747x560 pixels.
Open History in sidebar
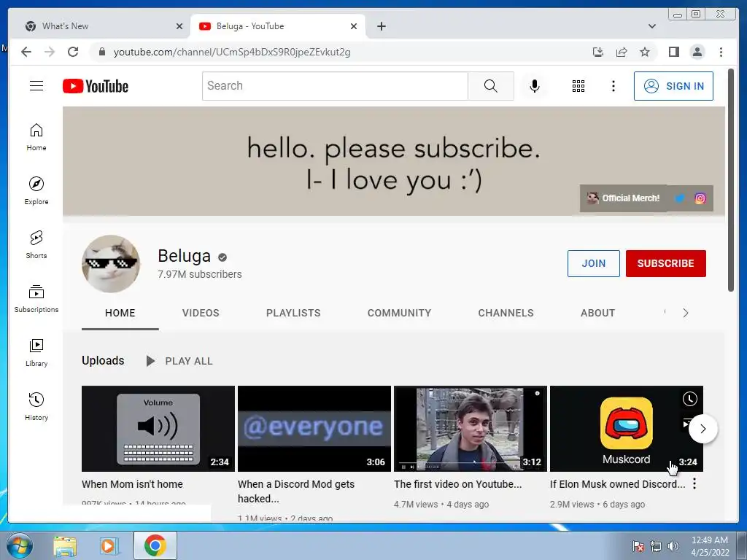point(36,407)
